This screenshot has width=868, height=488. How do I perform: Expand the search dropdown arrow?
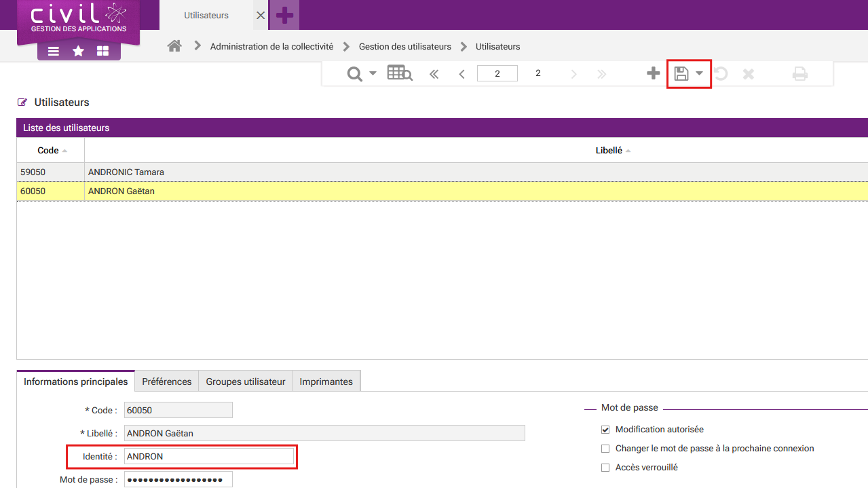click(x=373, y=73)
